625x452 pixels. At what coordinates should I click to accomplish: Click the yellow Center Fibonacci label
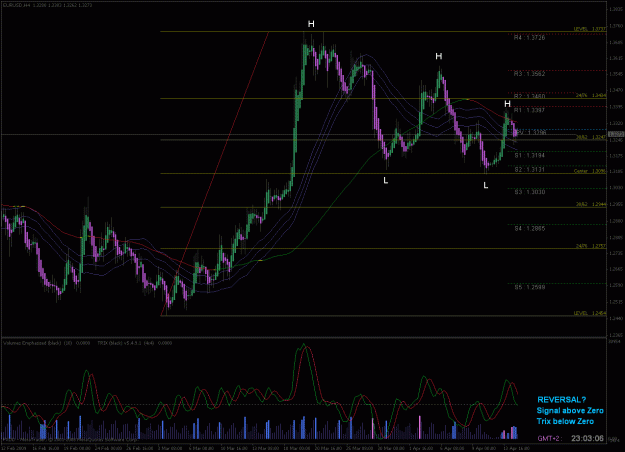point(590,171)
